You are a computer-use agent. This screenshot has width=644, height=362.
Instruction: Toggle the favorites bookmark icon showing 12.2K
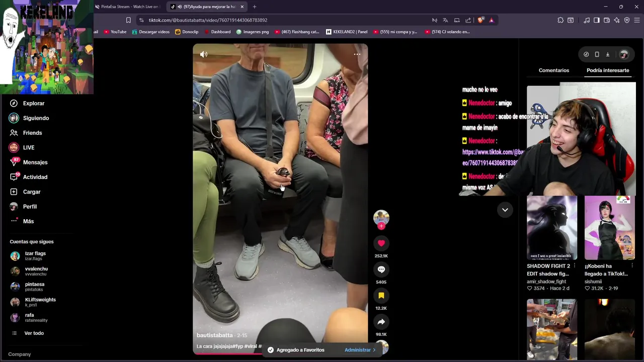tap(381, 296)
